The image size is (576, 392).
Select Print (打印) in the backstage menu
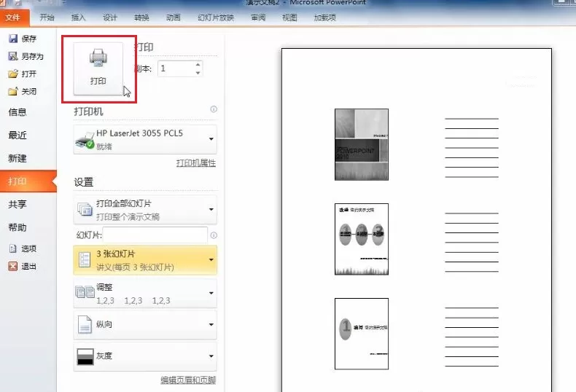point(28,181)
